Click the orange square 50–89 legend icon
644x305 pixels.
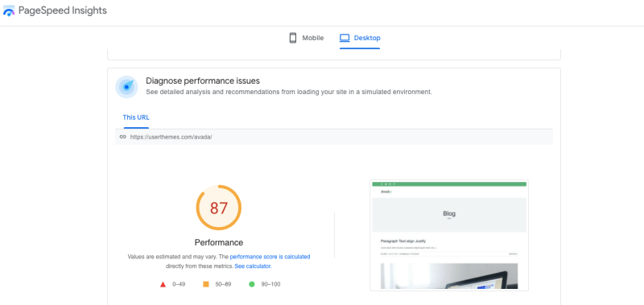pyautogui.click(x=206, y=284)
